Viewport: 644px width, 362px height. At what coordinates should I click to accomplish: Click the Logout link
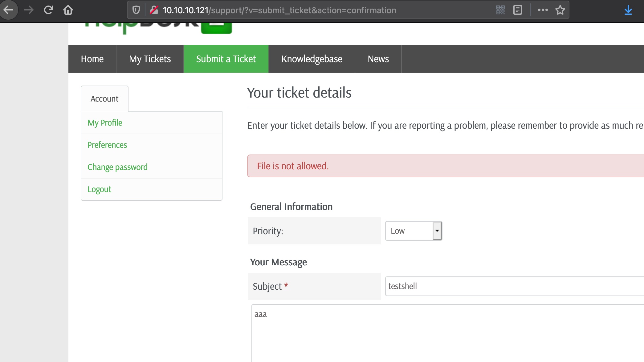tap(99, 189)
